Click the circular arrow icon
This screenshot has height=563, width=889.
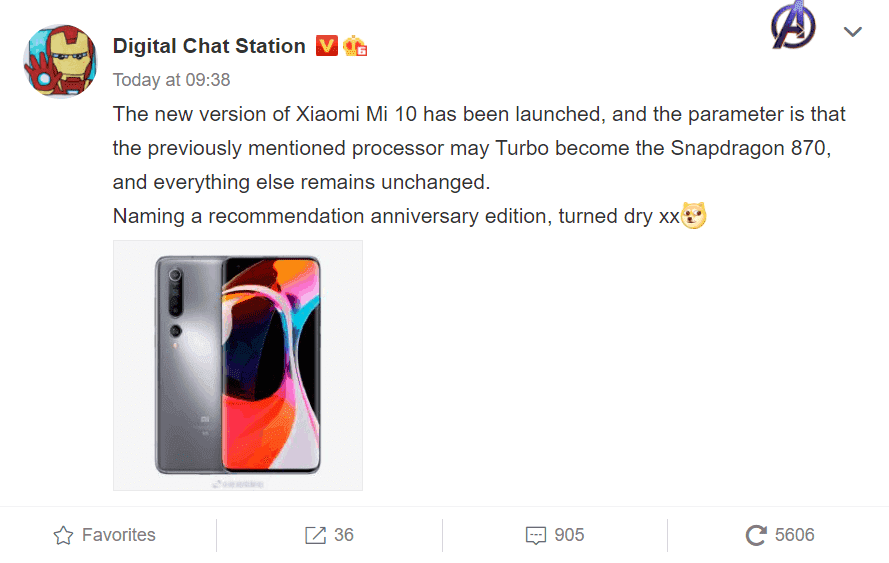756,536
